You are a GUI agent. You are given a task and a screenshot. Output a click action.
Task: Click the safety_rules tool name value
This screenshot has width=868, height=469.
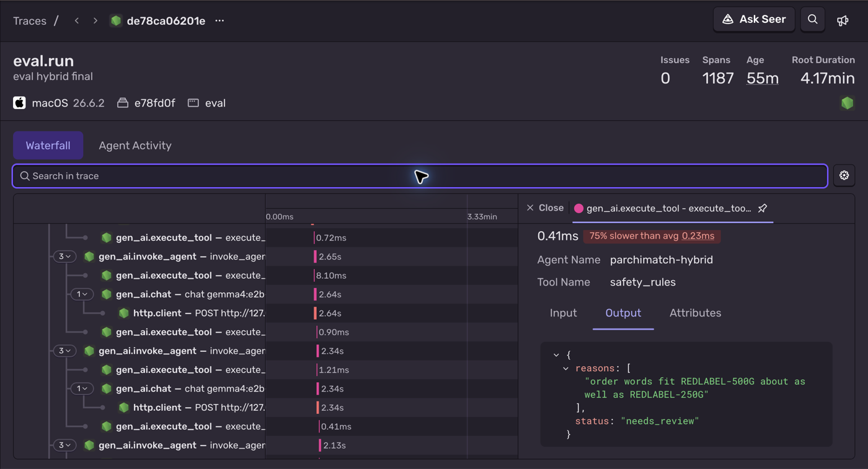click(x=643, y=282)
